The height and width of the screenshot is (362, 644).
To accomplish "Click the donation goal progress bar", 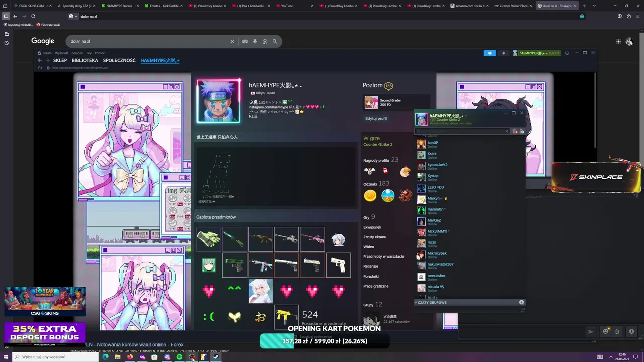I will coord(325,341).
